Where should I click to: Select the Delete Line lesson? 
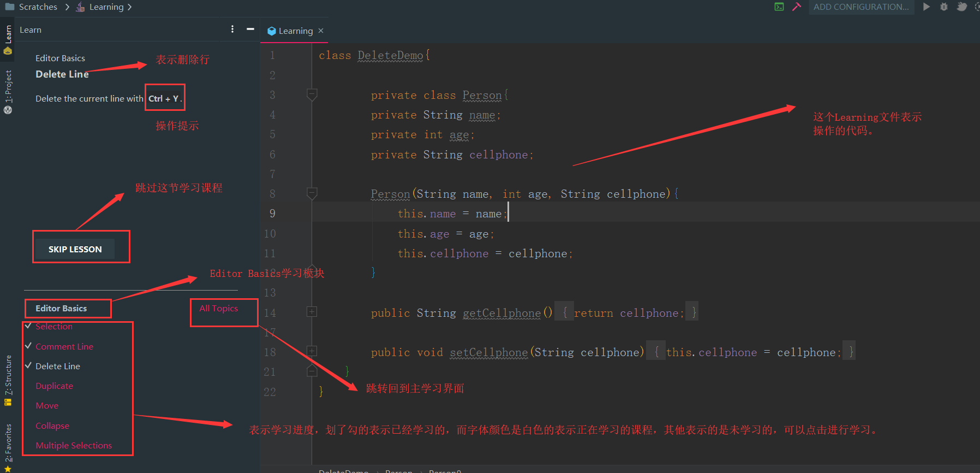point(58,366)
